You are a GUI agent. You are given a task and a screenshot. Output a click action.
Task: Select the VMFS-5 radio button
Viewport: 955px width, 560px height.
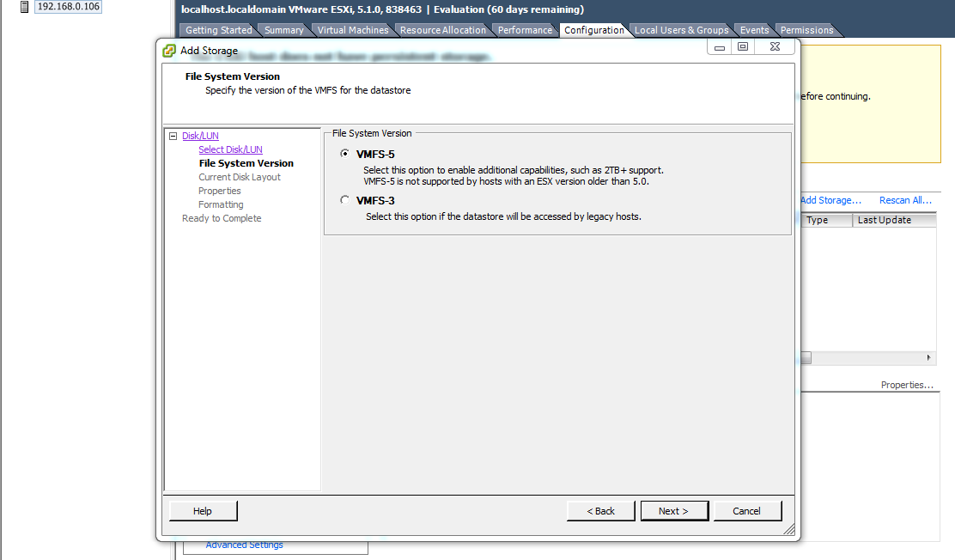coord(344,154)
